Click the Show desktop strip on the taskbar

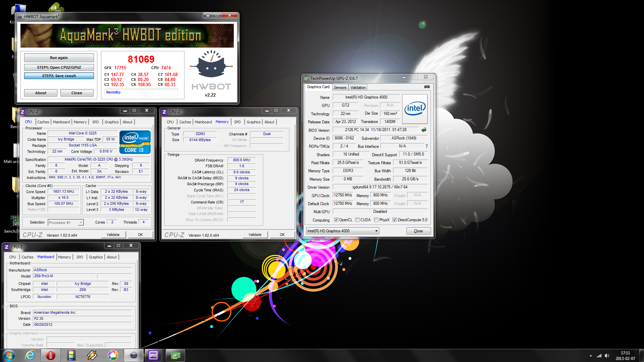click(641, 355)
